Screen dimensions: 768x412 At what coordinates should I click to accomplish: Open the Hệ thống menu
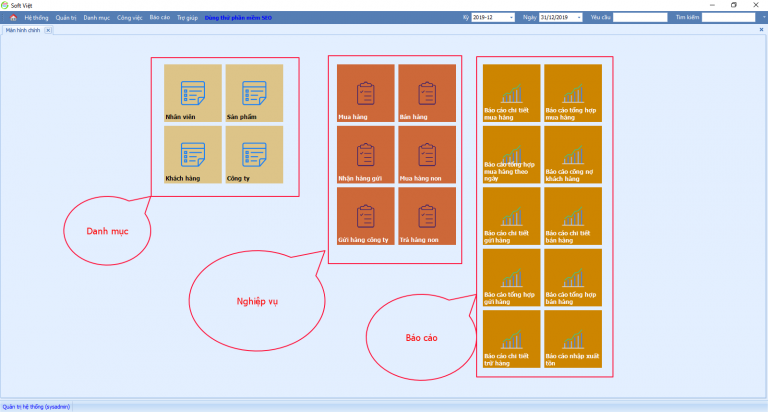coord(36,18)
